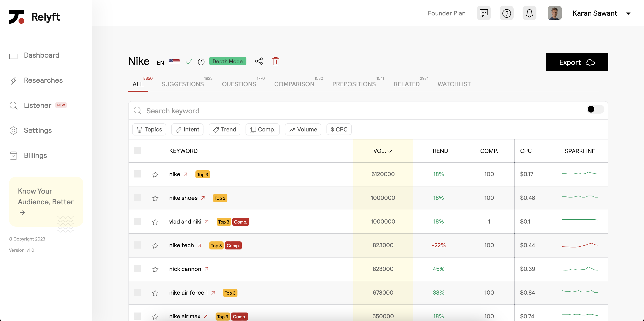Open external link arrow beside nike
This screenshot has width=644, height=321.
(x=185, y=174)
